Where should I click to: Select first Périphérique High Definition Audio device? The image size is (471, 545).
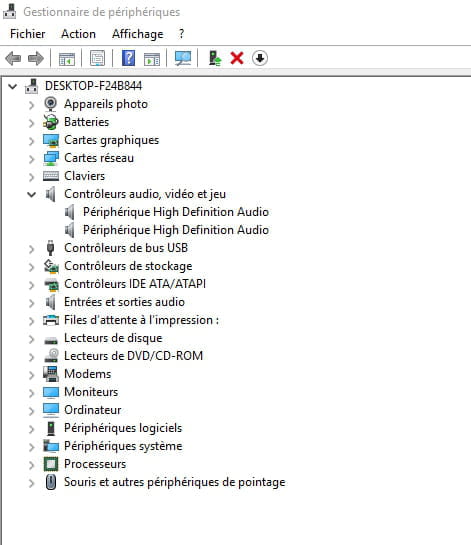click(176, 212)
